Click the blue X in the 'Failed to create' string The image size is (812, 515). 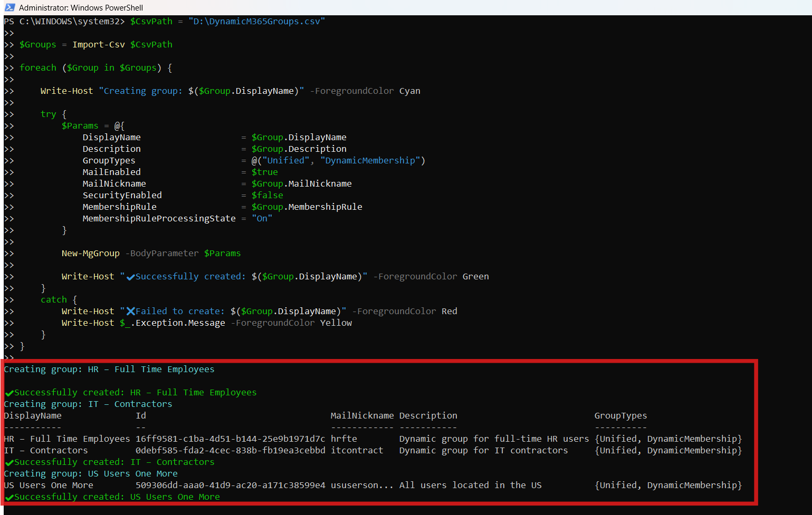tap(130, 312)
